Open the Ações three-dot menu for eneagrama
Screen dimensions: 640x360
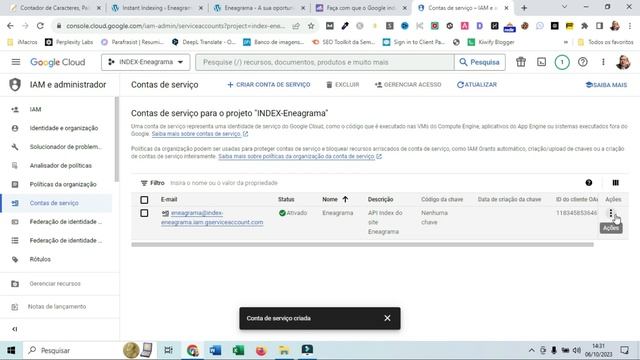coord(611,213)
